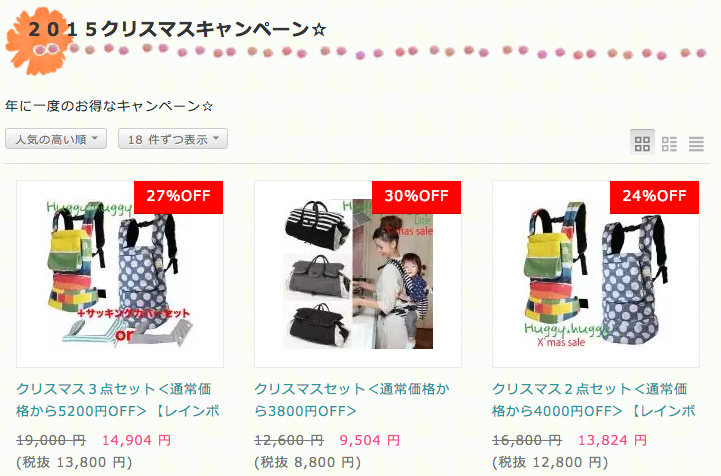Open the 18 件ずつ表示 dropdown

coord(173,139)
